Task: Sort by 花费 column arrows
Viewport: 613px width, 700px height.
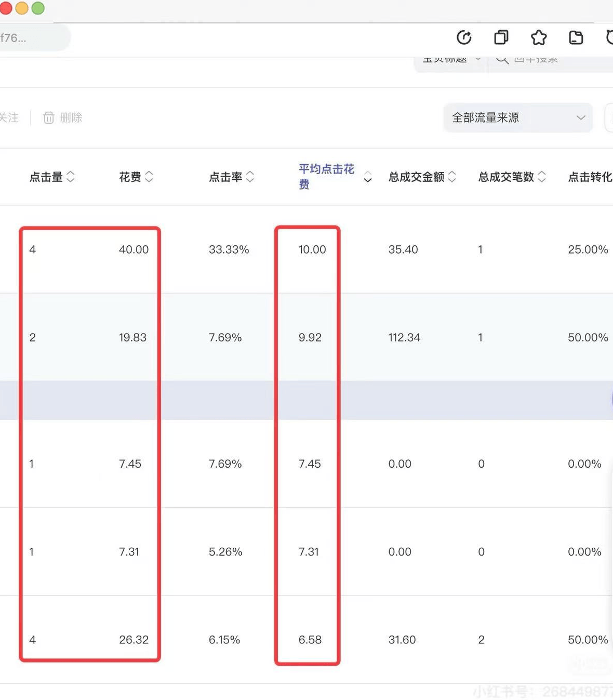Action: [x=149, y=177]
